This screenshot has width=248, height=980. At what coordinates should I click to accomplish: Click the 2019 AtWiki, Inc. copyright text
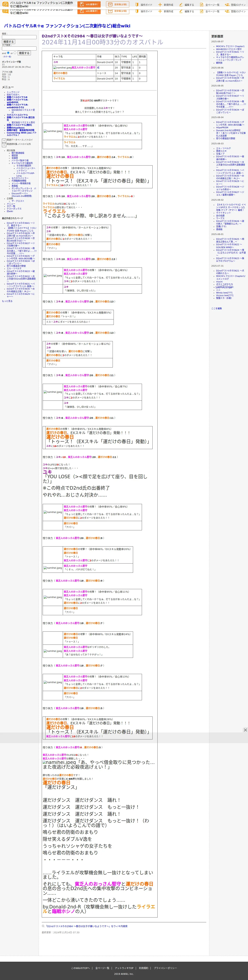(124, 974)
